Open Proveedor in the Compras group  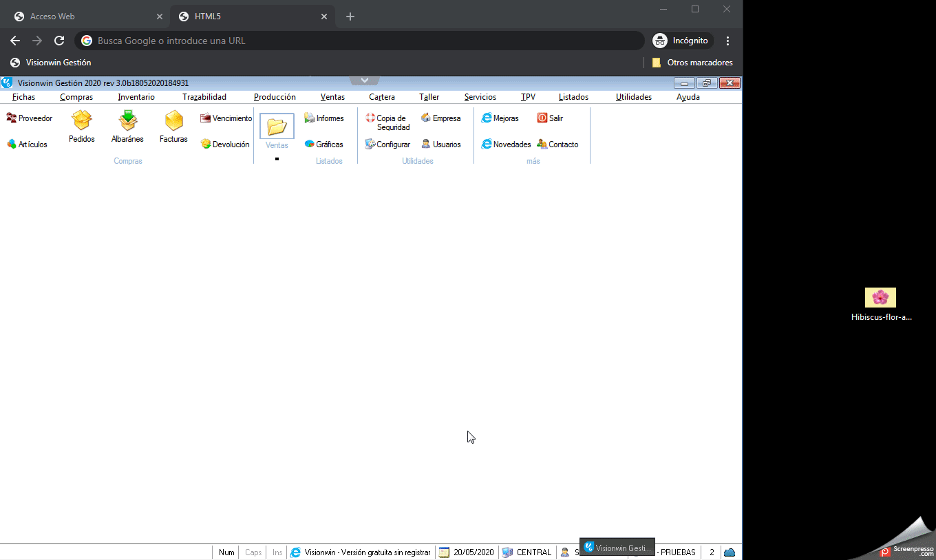point(30,118)
